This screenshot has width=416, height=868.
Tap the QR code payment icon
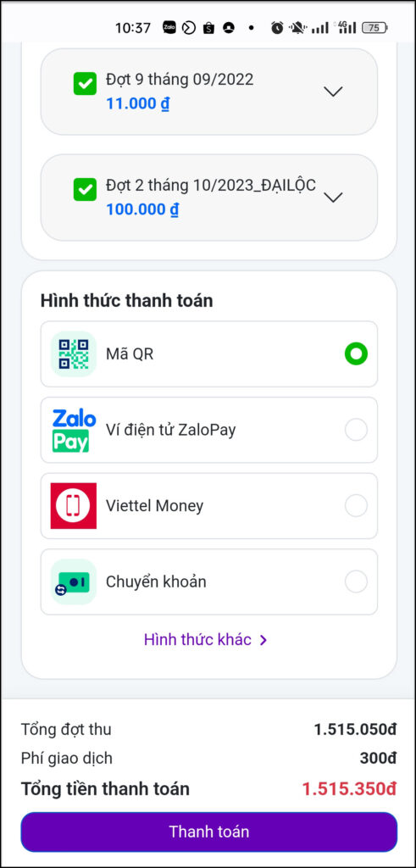click(x=74, y=353)
